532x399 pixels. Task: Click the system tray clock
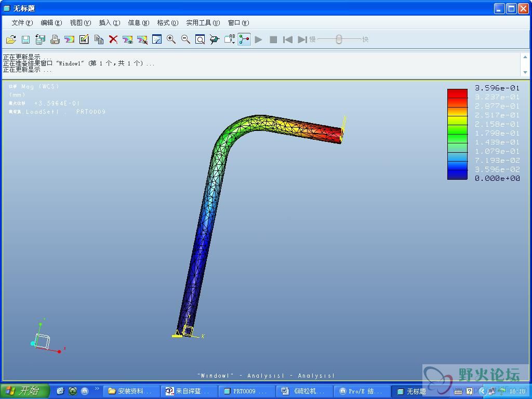point(517,392)
